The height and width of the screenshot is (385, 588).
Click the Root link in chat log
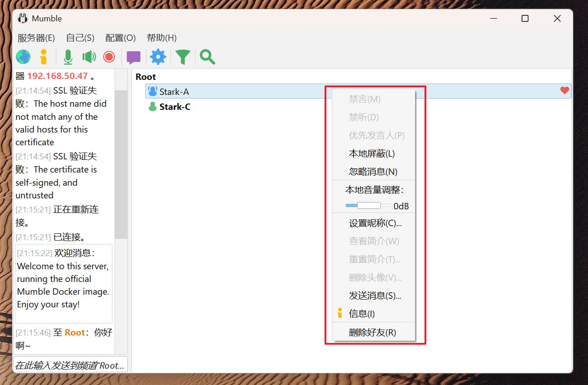click(75, 332)
